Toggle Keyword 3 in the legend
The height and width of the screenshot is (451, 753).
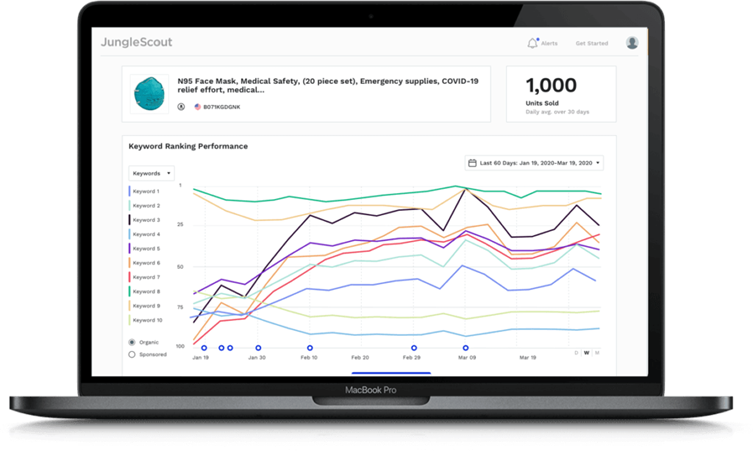click(x=146, y=220)
